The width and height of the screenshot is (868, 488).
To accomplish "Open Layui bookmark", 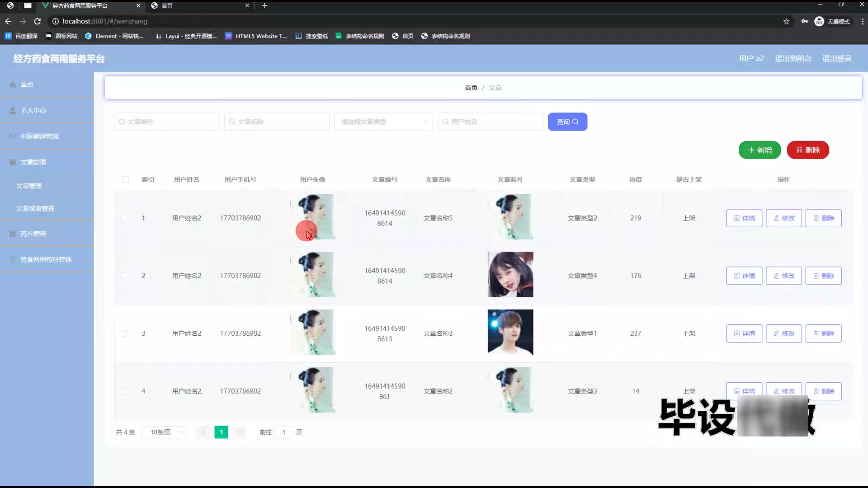I will tap(186, 36).
